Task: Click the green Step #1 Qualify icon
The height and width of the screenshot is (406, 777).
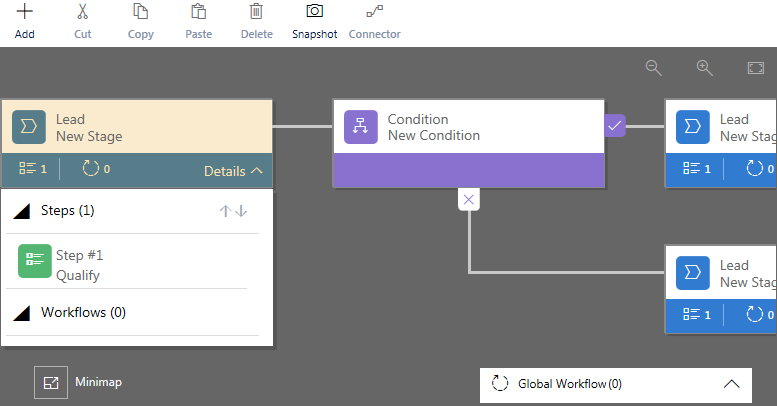Action: click(x=35, y=261)
